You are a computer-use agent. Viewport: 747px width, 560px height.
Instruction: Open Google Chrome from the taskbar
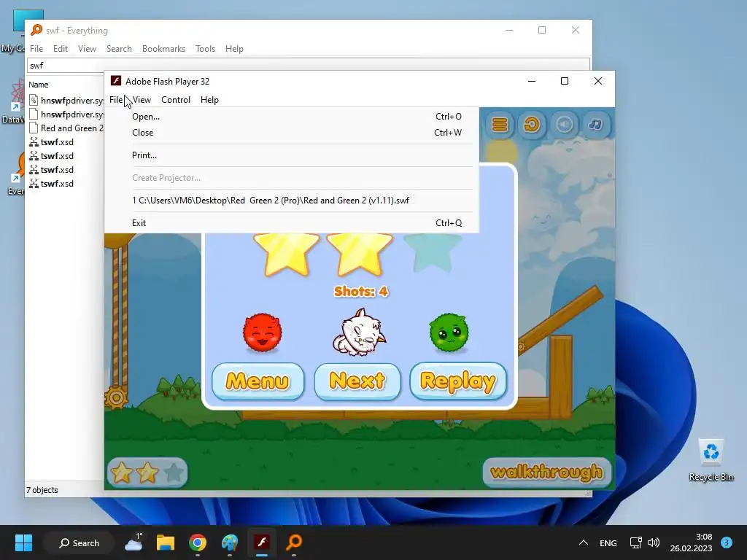tap(197, 542)
